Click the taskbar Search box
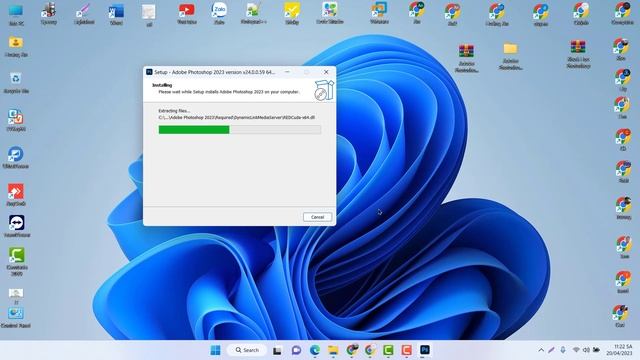640x360 pixels. [x=247, y=350]
